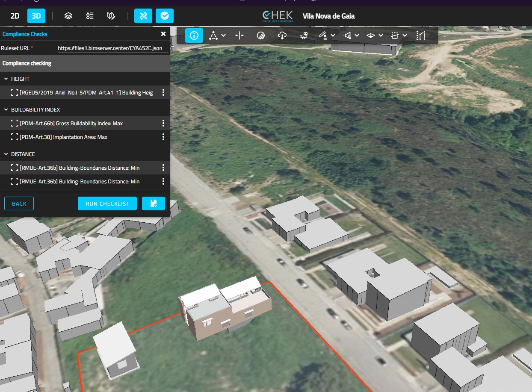
Task: Select the horizontal split compare tool
Action: (x=239, y=35)
